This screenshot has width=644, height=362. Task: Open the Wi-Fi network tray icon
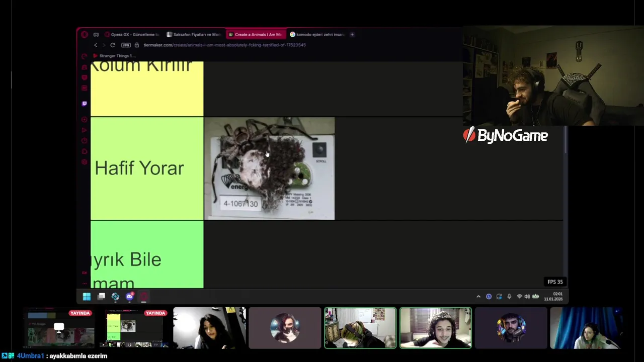tap(519, 297)
